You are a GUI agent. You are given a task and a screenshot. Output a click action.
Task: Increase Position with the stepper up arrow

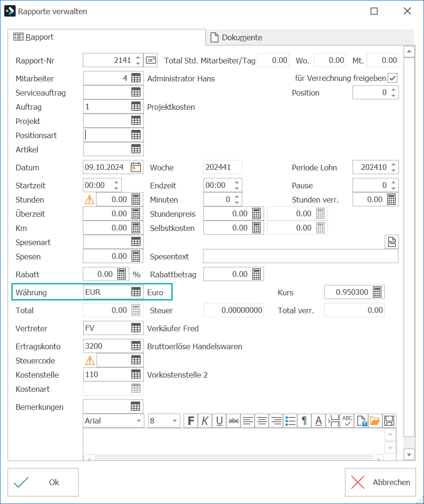[x=393, y=89]
